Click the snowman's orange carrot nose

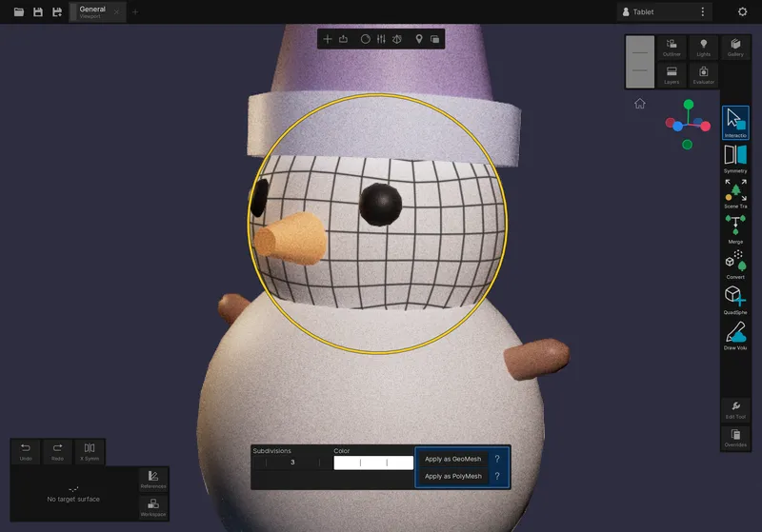(x=291, y=238)
